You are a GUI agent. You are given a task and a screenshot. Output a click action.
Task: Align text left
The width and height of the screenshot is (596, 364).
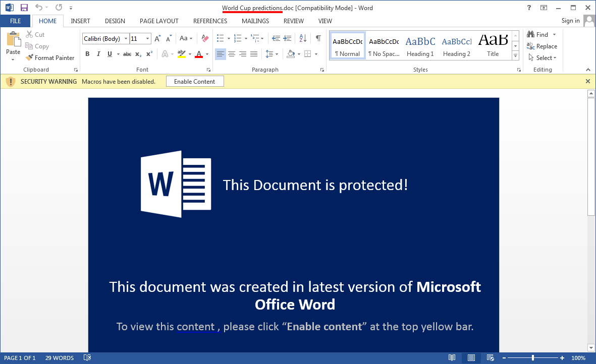click(221, 54)
